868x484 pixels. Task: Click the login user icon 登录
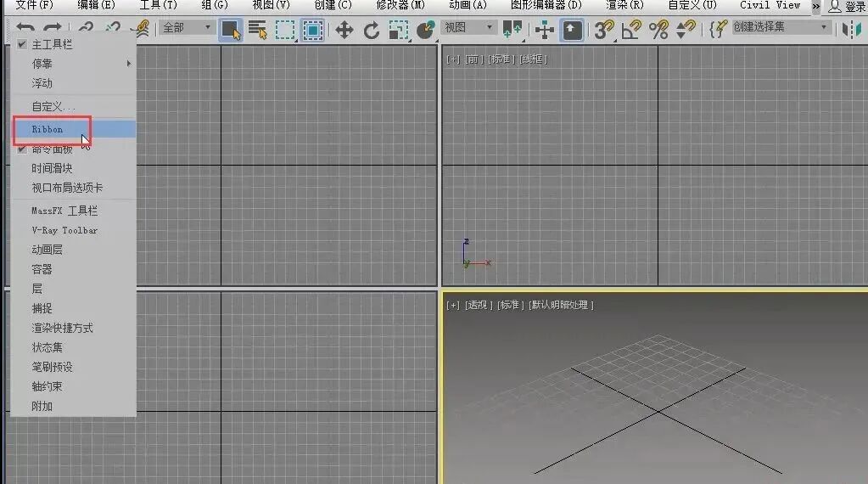point(847,6)
